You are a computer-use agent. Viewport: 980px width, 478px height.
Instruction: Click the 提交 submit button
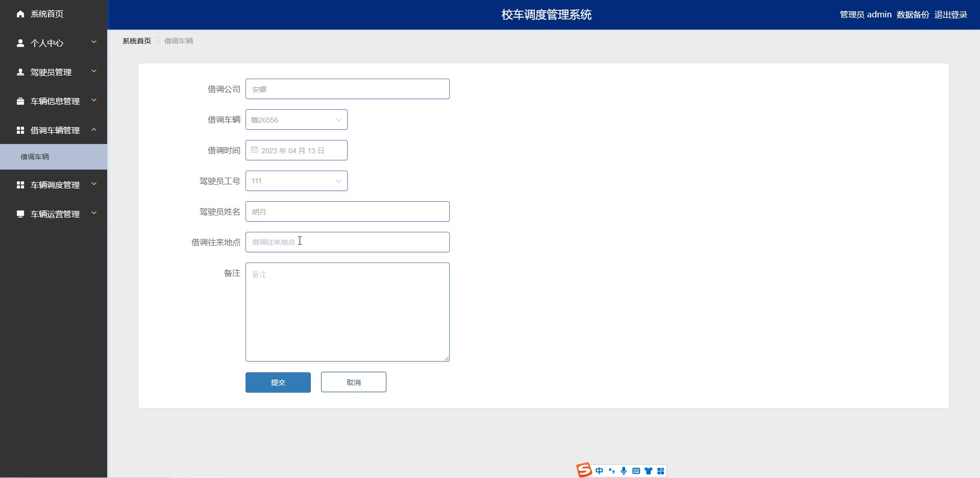(278, 383)
